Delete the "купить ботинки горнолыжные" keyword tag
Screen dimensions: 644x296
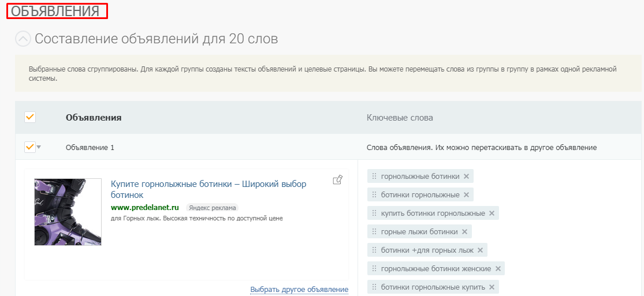(x=492, y=213)
